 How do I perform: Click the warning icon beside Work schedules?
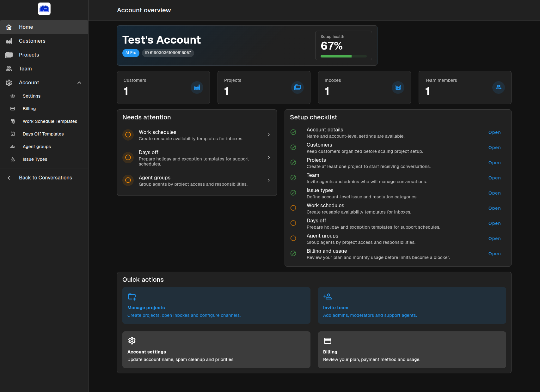(x=128, y=135)
